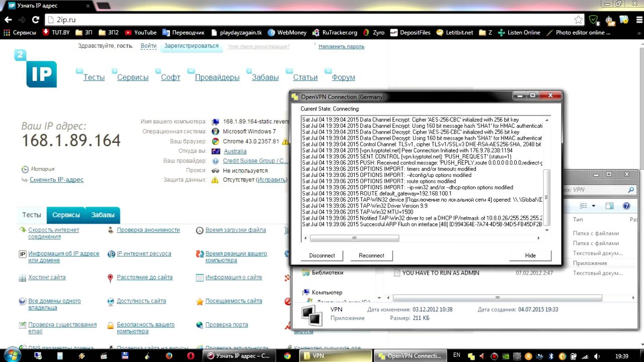
Task: Open the Забавы site menu
Action: pos(265,77)
